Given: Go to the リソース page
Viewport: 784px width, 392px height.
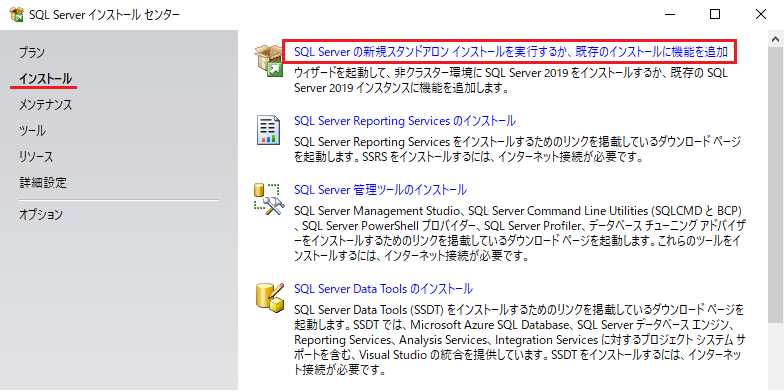Looking at the screenshot, I should tap(36, 157).
